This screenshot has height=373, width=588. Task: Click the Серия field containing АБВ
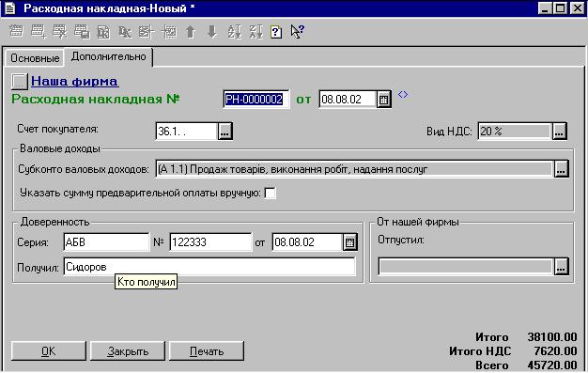(106, 242)
